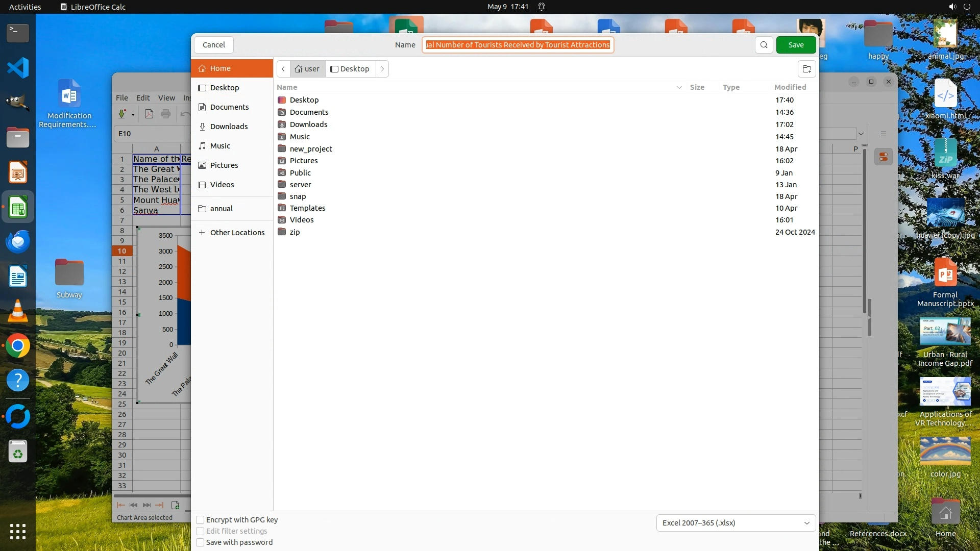Open the Excel 2007–365 file type dropdown

[x=736, y=523]
